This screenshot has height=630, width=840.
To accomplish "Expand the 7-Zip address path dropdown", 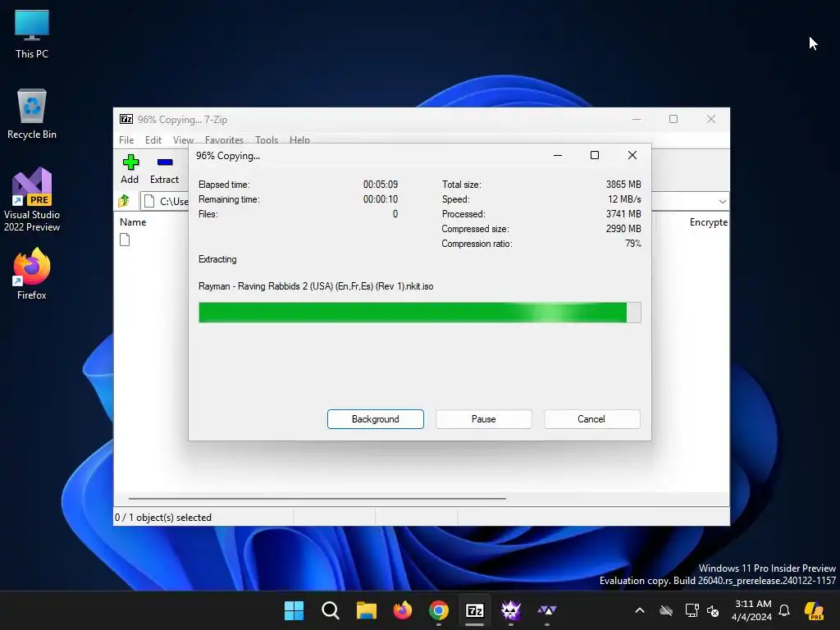I will [722, 202].
